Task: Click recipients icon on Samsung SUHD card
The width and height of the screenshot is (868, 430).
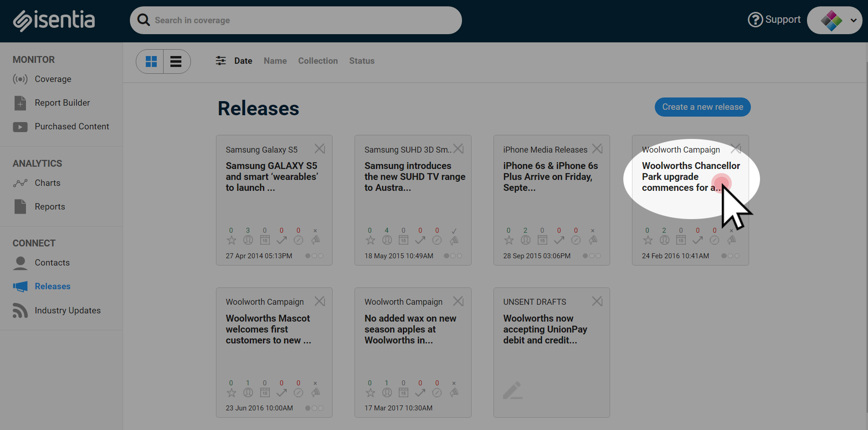Action: 387,240
